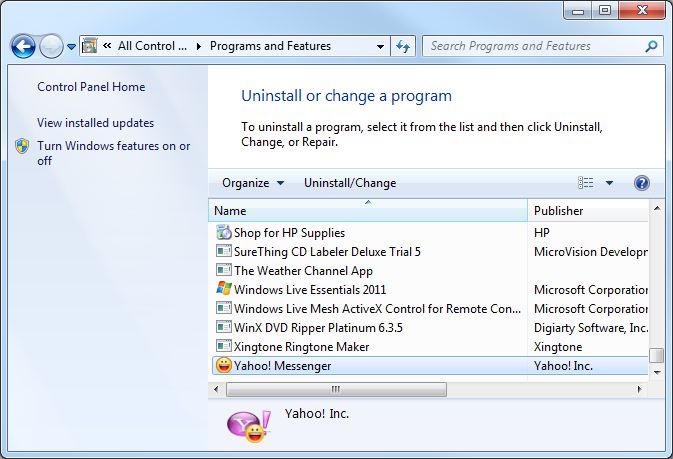Open the Organize menu

[x=253, y=183]
